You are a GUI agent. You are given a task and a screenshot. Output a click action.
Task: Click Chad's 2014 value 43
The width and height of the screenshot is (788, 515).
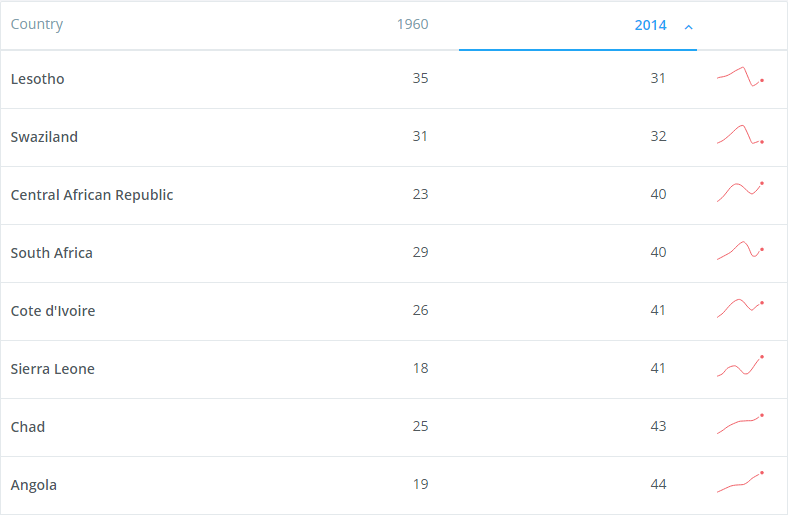pos(658,426)
